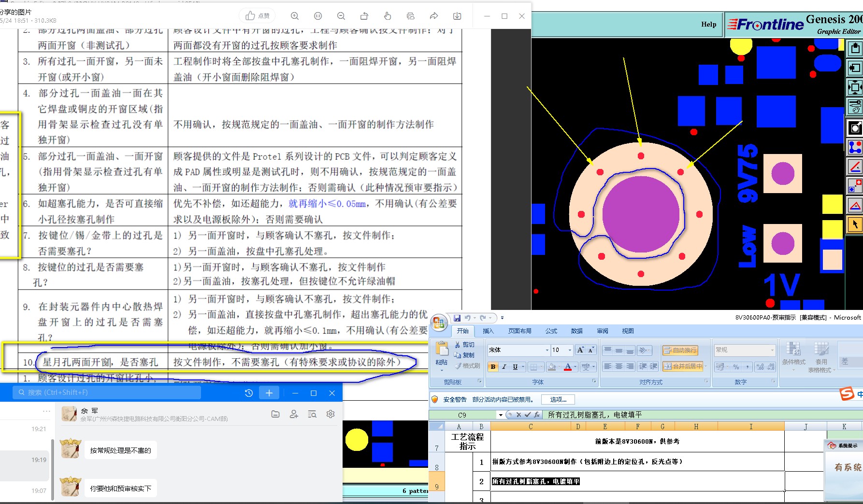Screen dimensions: 863x504
Task: Toggle 自动换行 wrap text
Action: coord(680,350)
